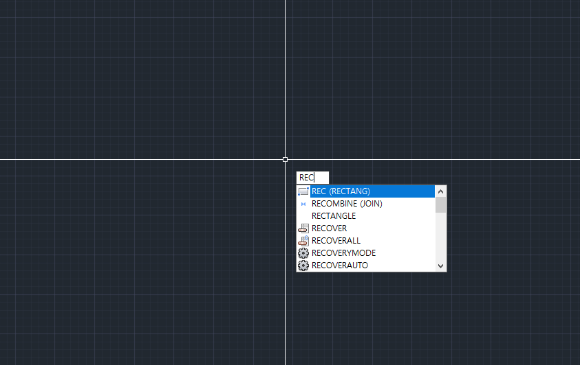Viewport: 580px width, 365px height.
Task: Click the recover icon next to RECOVER
Action: [x=303, y=228]
